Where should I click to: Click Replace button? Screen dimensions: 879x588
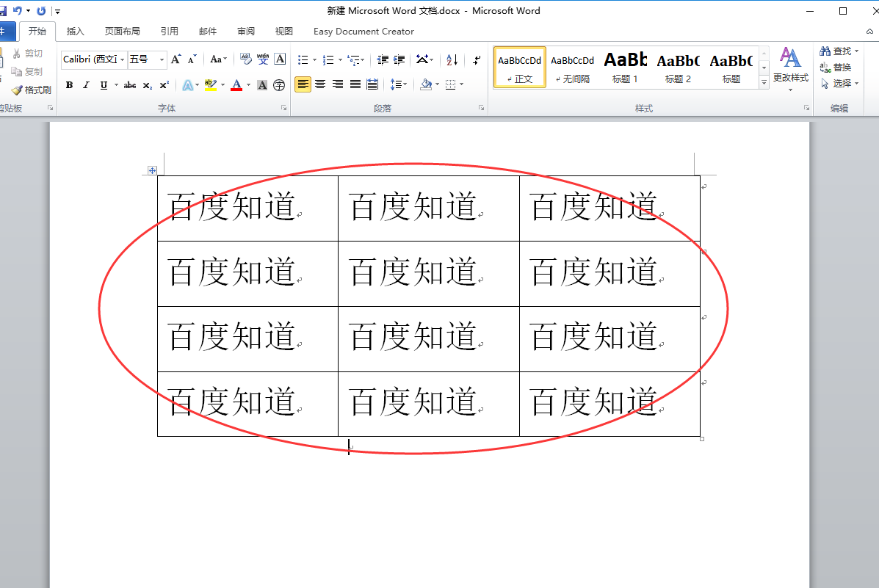point(835,68)
